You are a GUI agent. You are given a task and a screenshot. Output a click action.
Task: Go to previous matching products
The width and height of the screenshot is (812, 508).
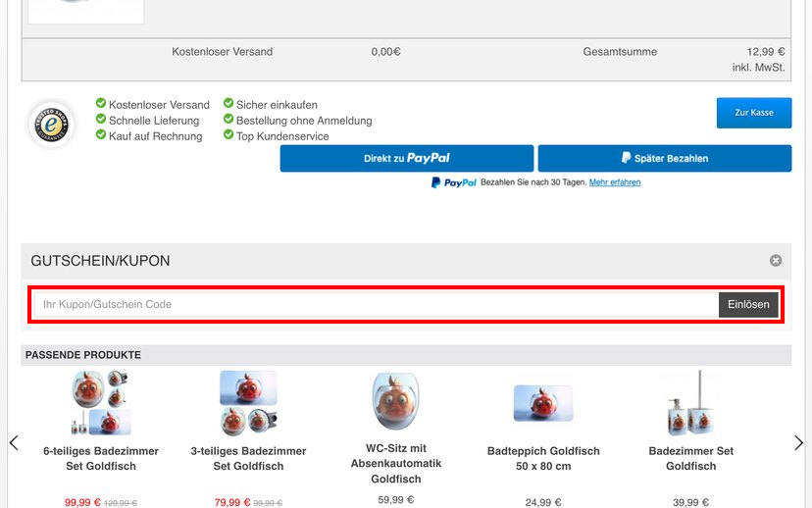[x=14, y=442]
